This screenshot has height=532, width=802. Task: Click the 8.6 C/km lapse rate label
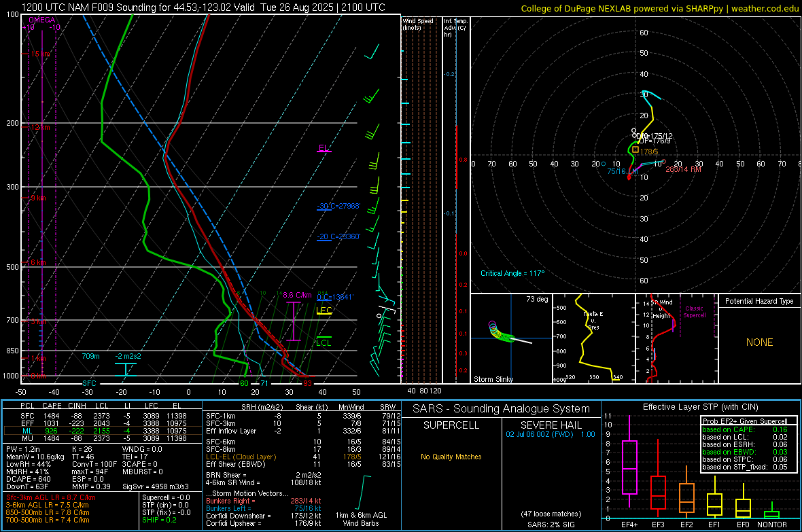click(297, 295)
